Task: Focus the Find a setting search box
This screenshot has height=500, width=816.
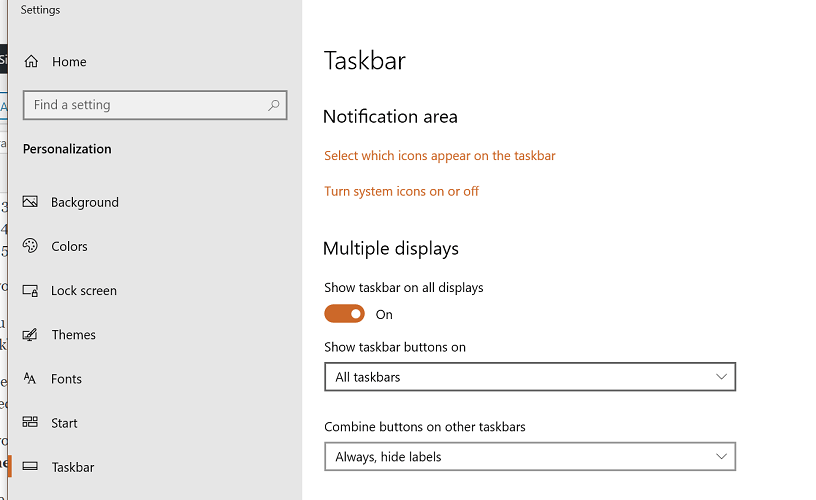Action: (x=145, y=105)
